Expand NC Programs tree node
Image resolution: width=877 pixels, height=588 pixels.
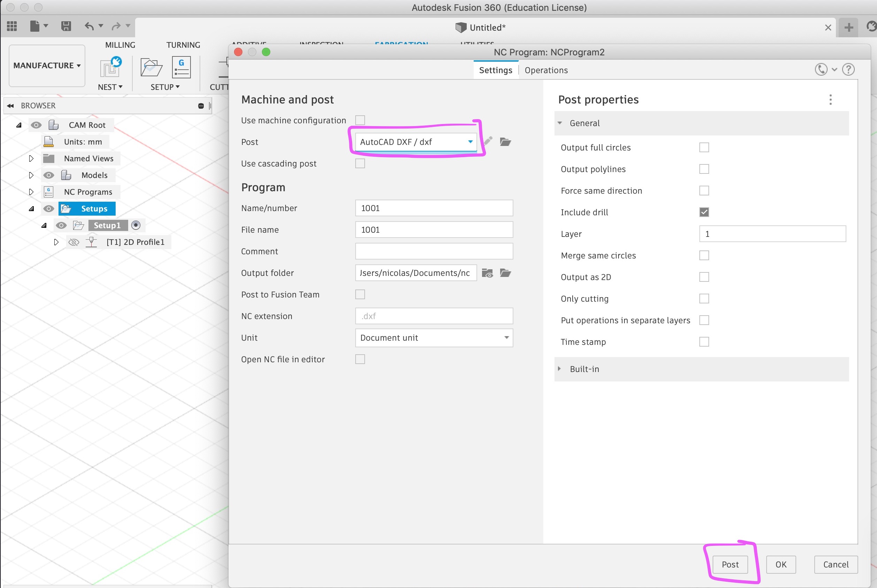click(31, 192)
